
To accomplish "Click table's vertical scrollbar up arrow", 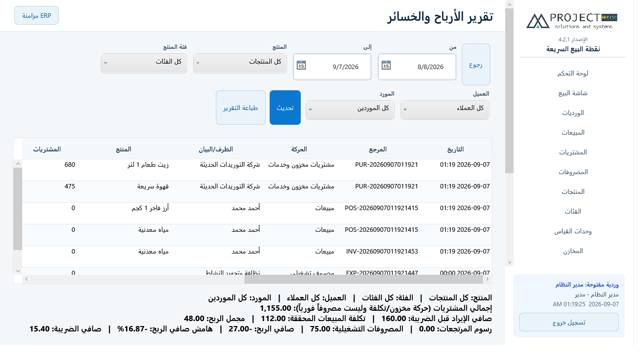I will coord(18,163).
